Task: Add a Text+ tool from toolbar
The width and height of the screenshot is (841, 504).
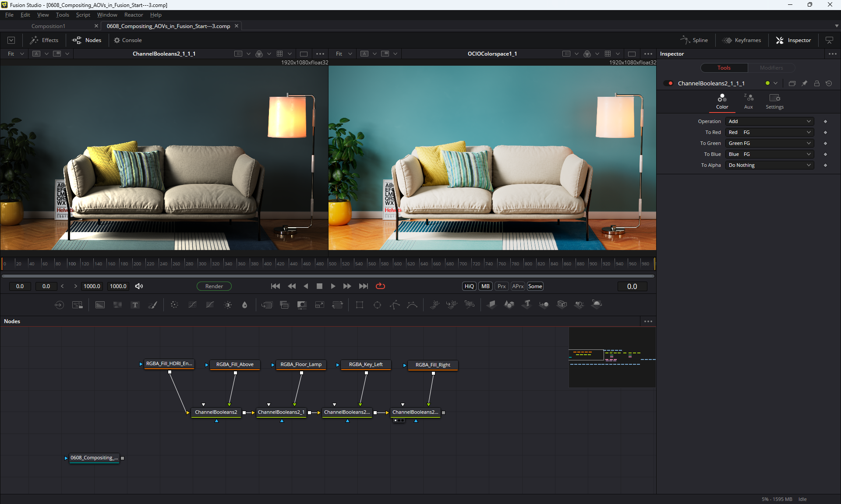Action: click(135, 305)
